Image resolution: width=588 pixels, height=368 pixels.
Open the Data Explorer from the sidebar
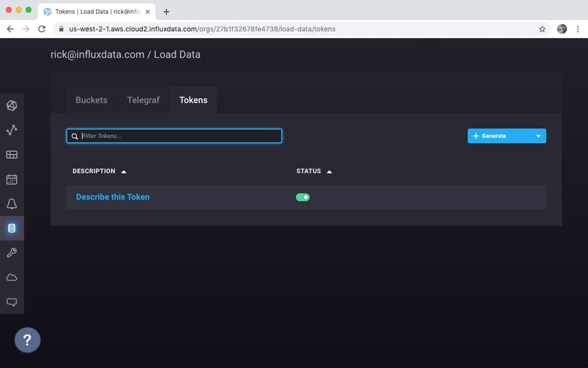coord(12,130)
